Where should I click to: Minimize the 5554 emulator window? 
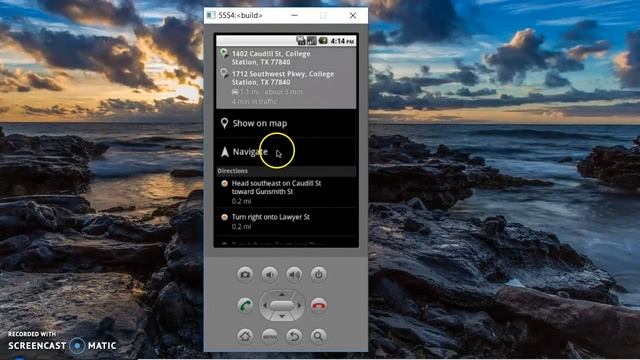coord(294,16)
